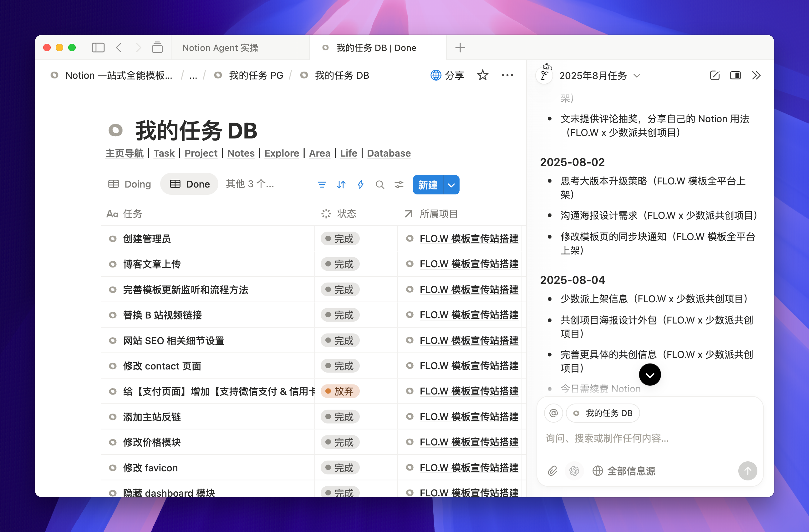Image resolution: width=809 pixels, height=532 pixels.
Task: Open 替换 B 站视频链接 task
Action: 162,315
